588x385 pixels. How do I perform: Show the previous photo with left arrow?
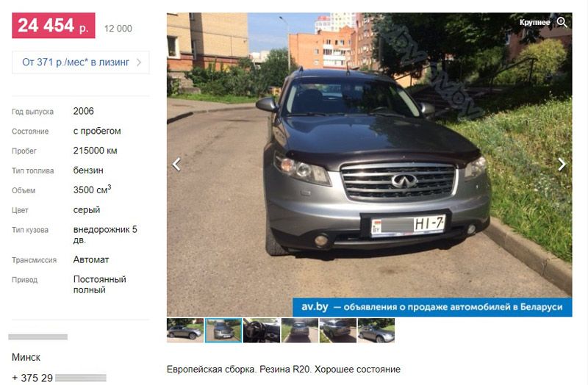pos(176,164)
